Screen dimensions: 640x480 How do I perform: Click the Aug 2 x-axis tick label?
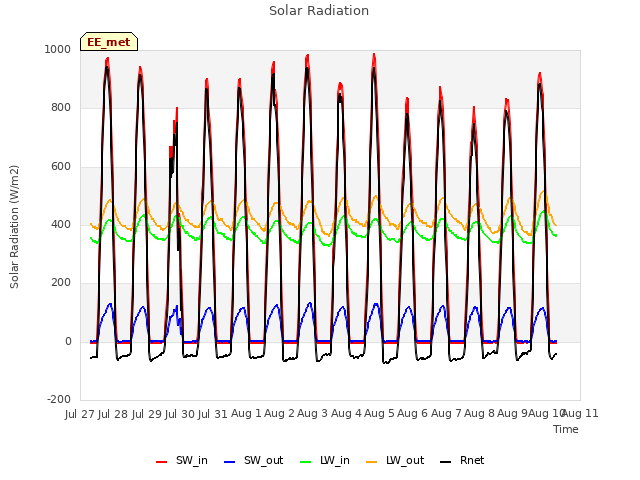280,414
